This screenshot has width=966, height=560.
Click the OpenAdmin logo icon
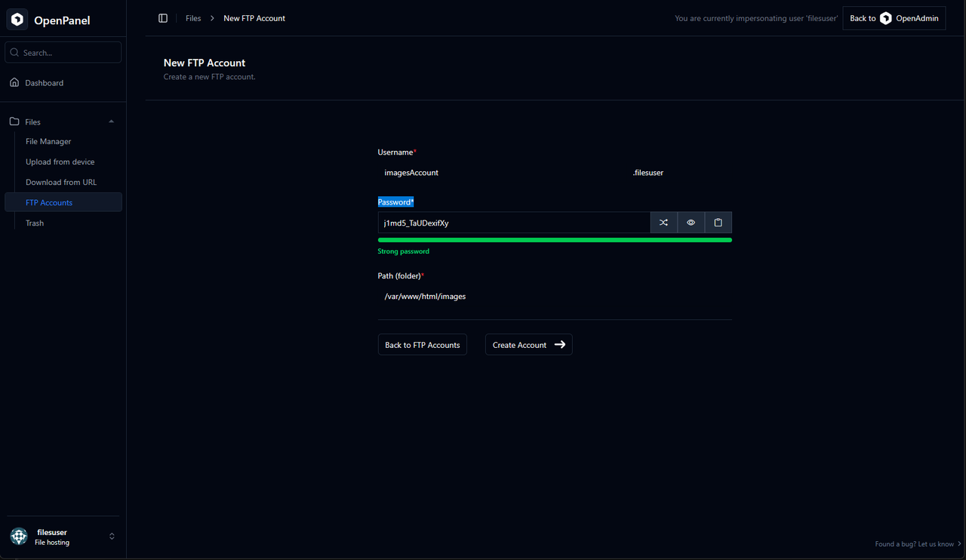click(x=886, y=18)
